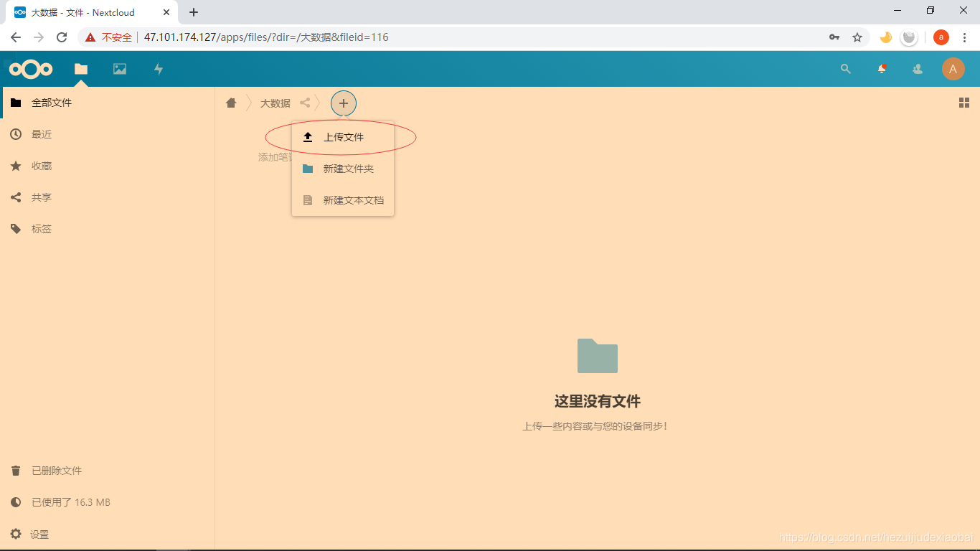Open the Nextcloud logo home link

pyautogui.click(x=31, y=69)
